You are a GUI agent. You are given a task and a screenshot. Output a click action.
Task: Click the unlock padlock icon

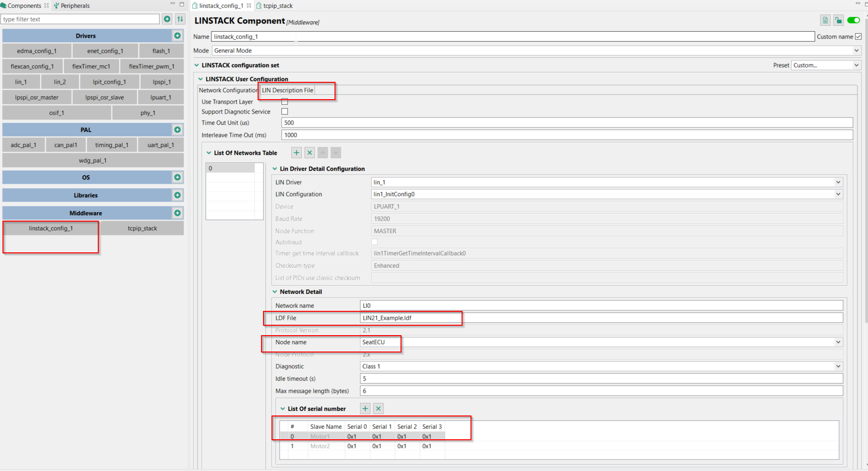click(x=839, y=20)
